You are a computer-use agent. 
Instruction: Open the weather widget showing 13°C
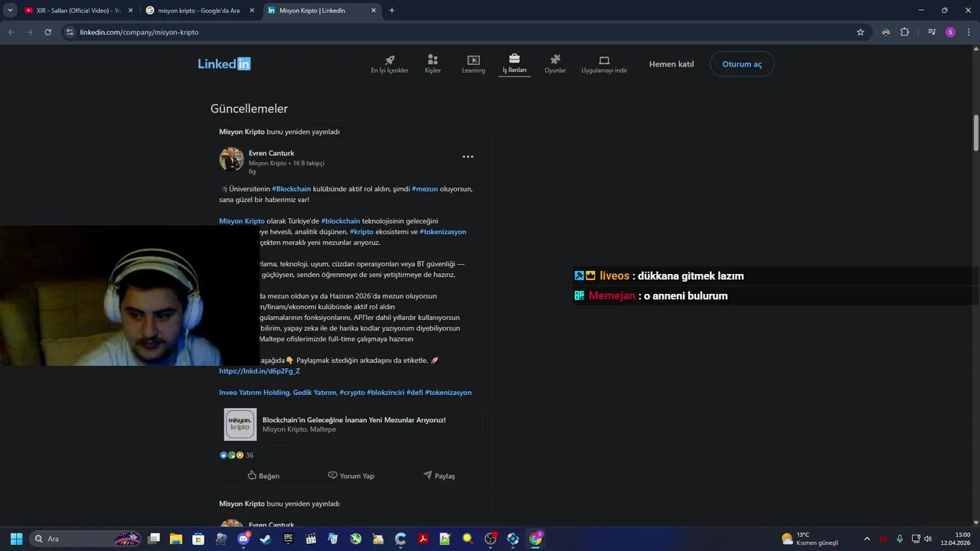(810, 539)
